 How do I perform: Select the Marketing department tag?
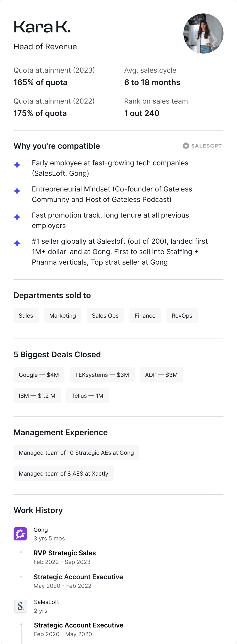coord(63,315)
